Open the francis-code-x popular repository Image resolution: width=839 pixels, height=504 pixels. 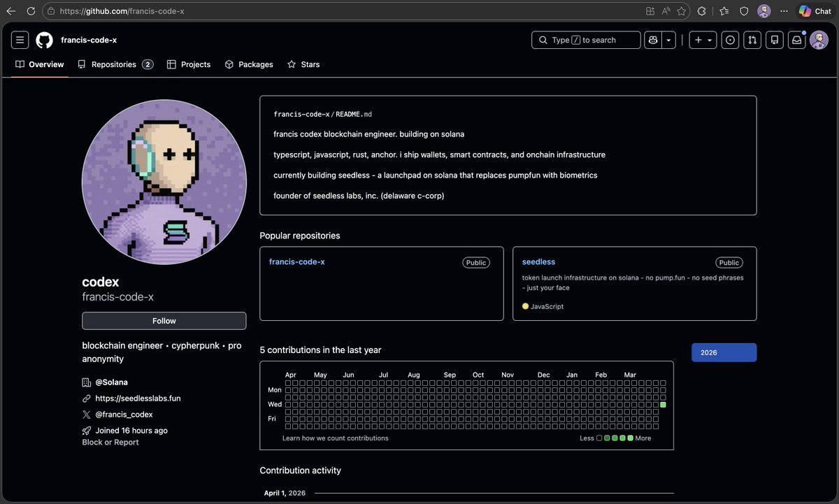coord(297,262)
